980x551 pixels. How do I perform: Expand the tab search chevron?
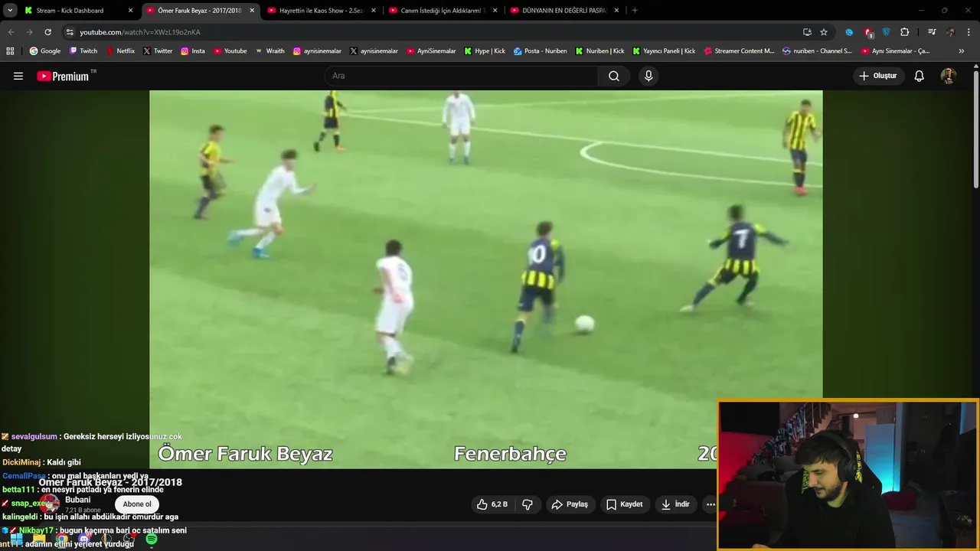tap(10, 11)
